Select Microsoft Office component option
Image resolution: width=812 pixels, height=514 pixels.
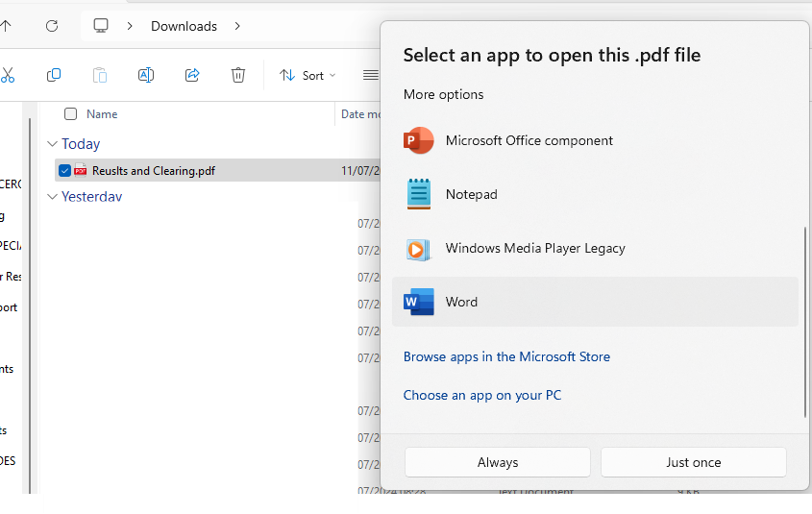coord(529,140)
